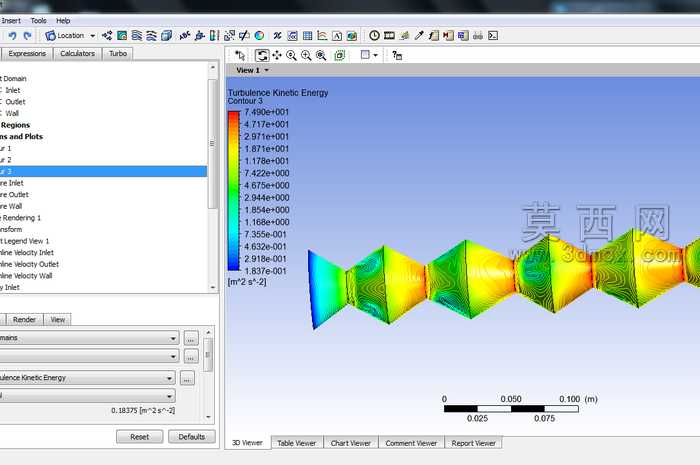Viewport: 700px width, 465px height.
Task: Switch to the Expressions tab
Action: point(27,54)
